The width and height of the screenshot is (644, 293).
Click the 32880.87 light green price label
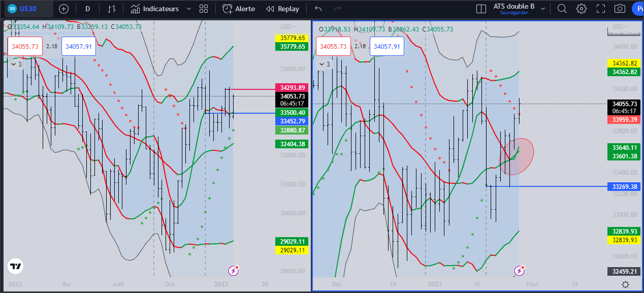291,130
